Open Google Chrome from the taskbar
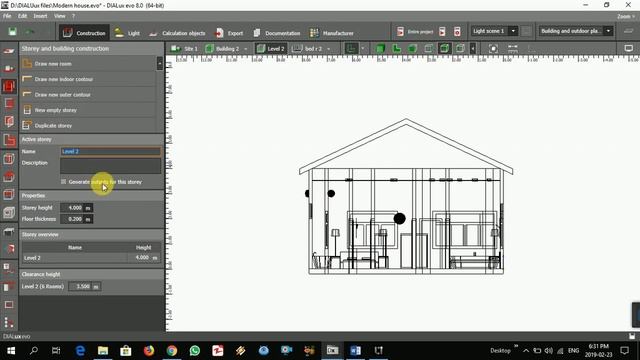This screenshot has height=360, width=640. click(x=172, y=351)
